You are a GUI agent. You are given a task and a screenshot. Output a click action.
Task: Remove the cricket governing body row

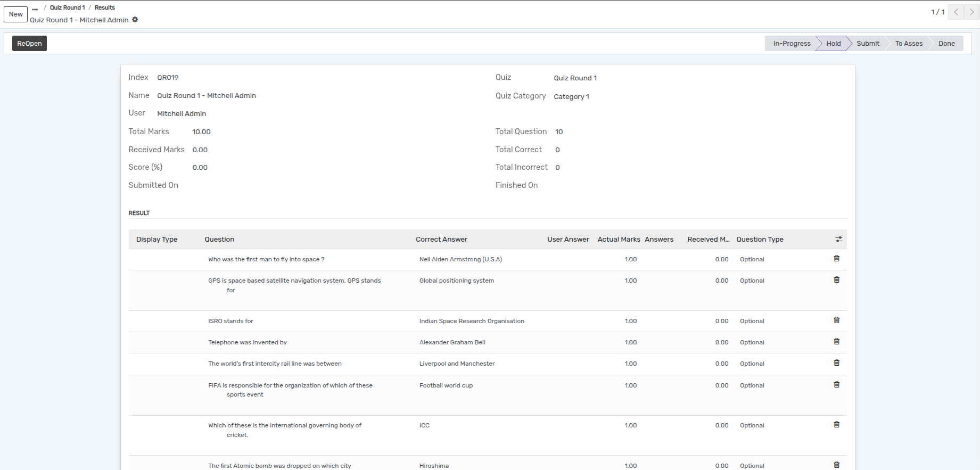(x=836, y=425)
